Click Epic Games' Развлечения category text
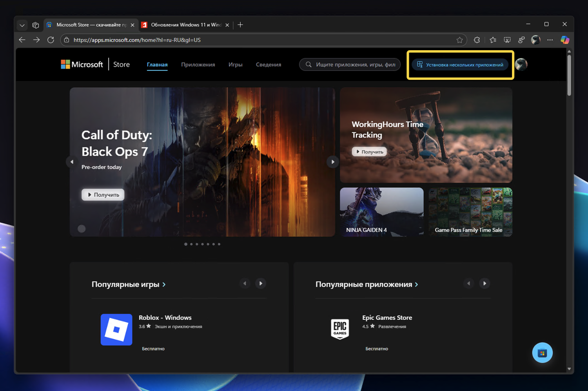The width and height of the screenshot is (588, 391). click(x=392, y=327)
